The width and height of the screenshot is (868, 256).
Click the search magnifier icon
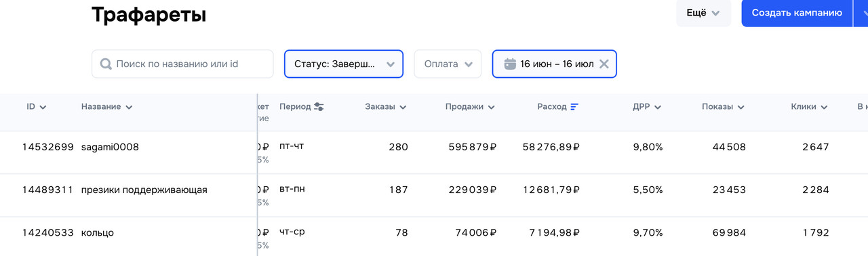point(106,64)
